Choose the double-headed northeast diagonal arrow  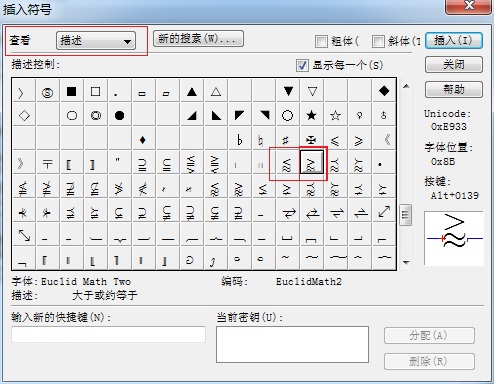[x=384, y=211]
